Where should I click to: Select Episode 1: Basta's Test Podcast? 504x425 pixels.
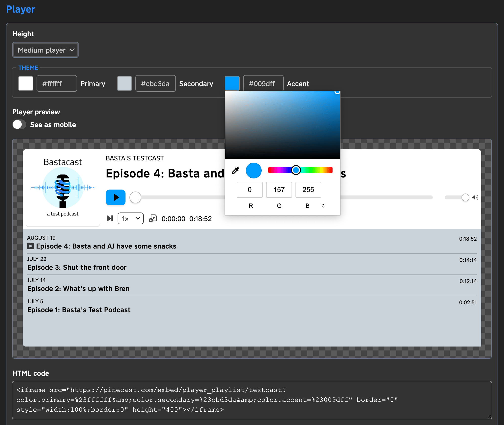pos(79,310)
